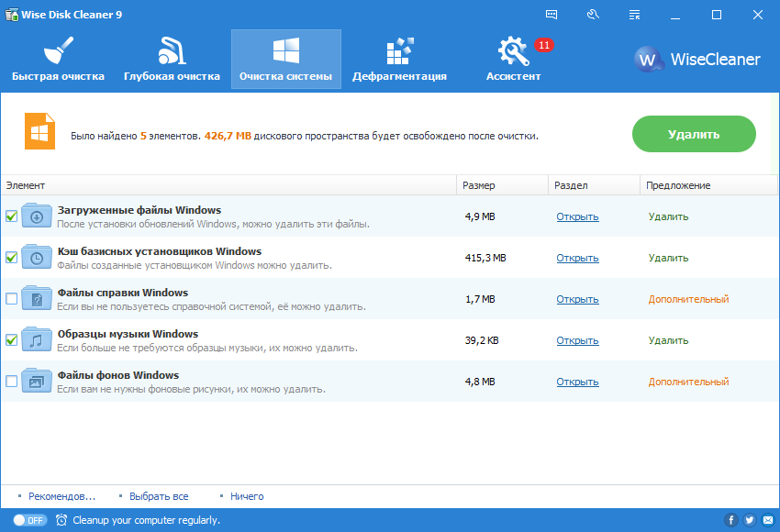Open the wrench settings icon in title bar
Screen dimensions: 780x532
pyautogui.click(x=593, y=15)
